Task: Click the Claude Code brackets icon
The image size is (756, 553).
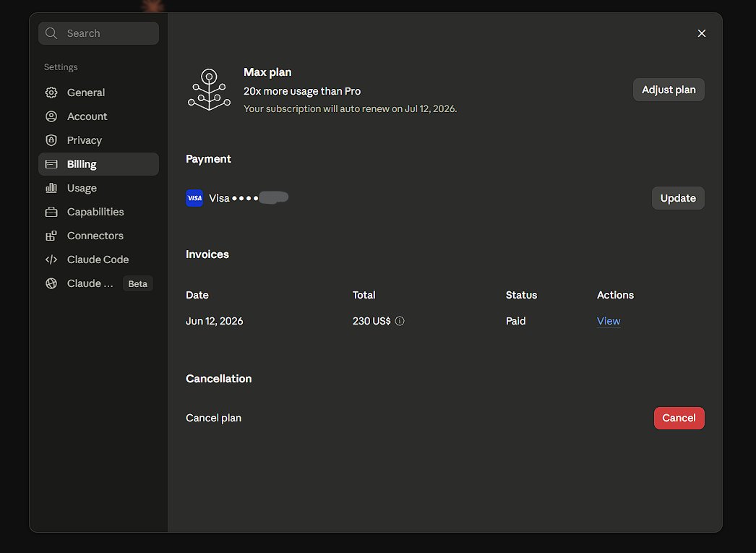Action: [51, 260]
